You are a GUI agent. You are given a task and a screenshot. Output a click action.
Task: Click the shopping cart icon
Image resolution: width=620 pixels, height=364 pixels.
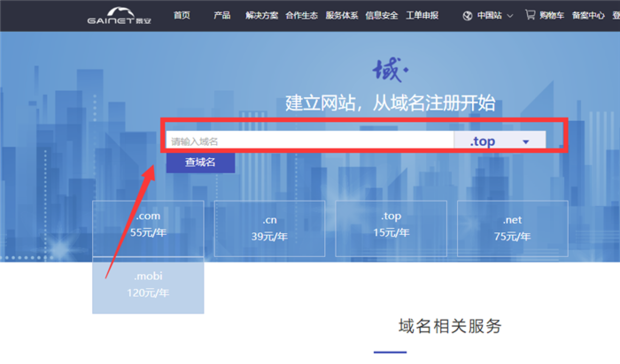530,15
